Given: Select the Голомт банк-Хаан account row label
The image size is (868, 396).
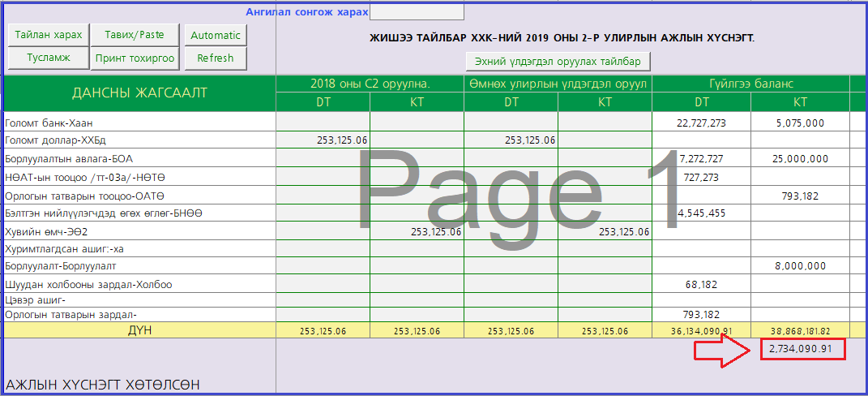Looking at the screenshot, I should [x=49, y=123].
